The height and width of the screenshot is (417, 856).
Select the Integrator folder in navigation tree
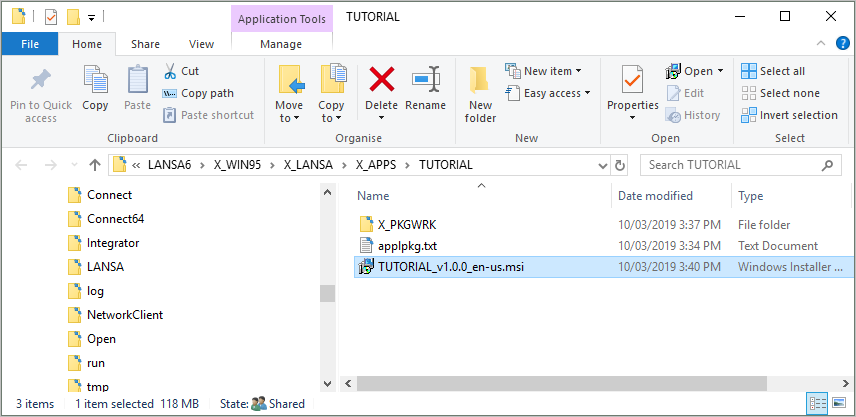104,243
